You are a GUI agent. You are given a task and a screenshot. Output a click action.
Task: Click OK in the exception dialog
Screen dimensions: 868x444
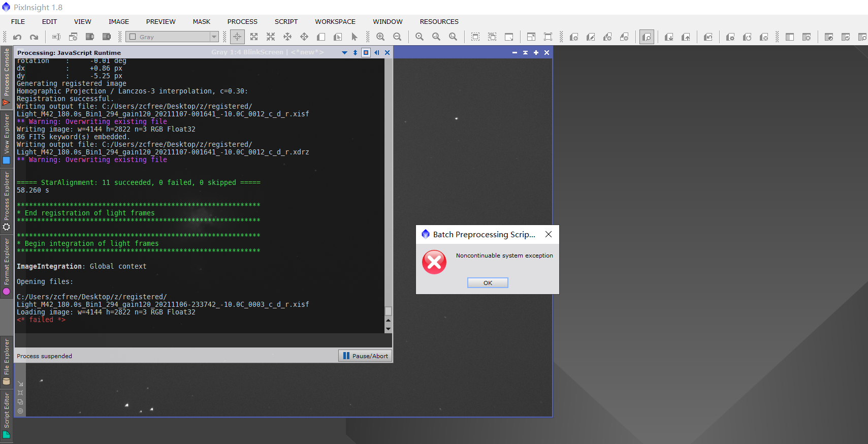tap(488, 283)
